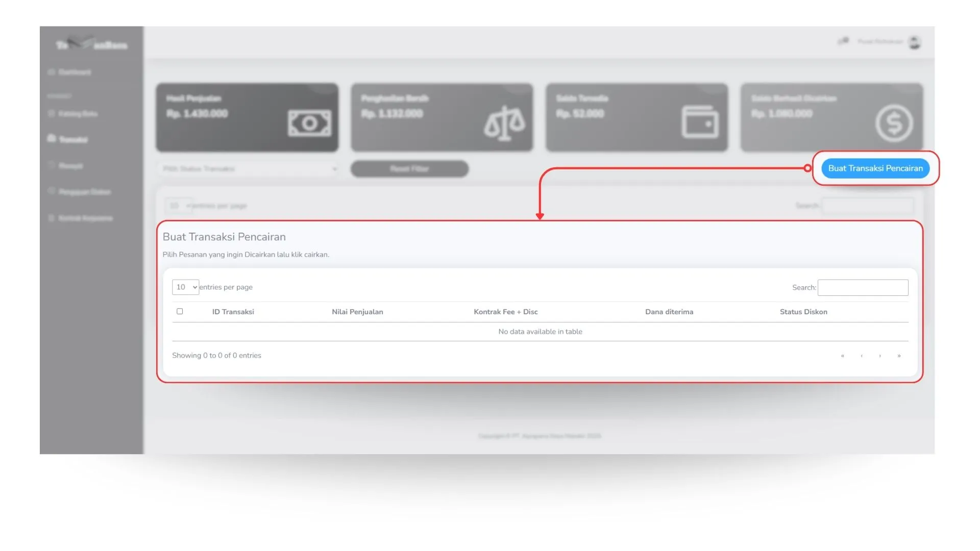Open the 10 entries per page dropdown
980x551 pixels.
[x=185, y=287]
